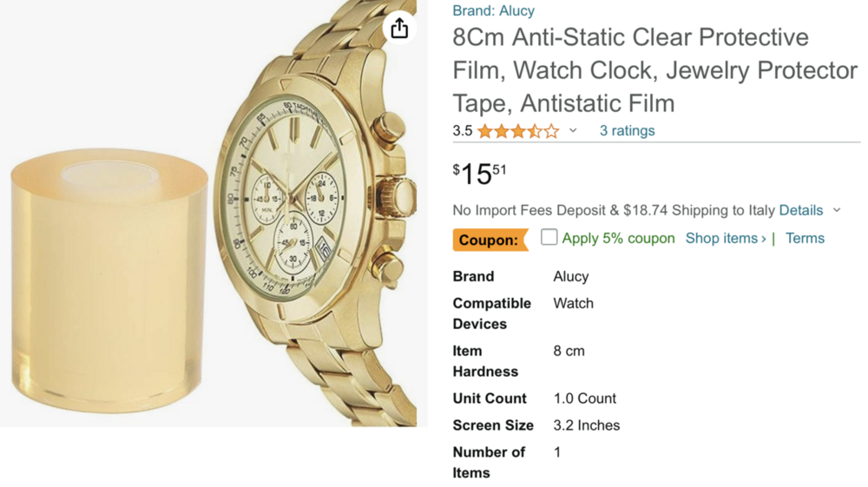Click the Compatible Devices label
The width and height of the screenshot is (868, 487).
[491, 313]
